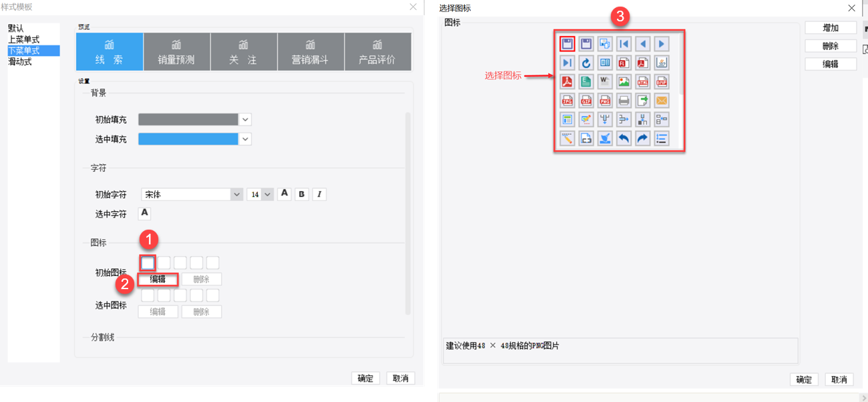Switch preview to the 线索 tab
The image size is (868, 402).
[110, 52]
